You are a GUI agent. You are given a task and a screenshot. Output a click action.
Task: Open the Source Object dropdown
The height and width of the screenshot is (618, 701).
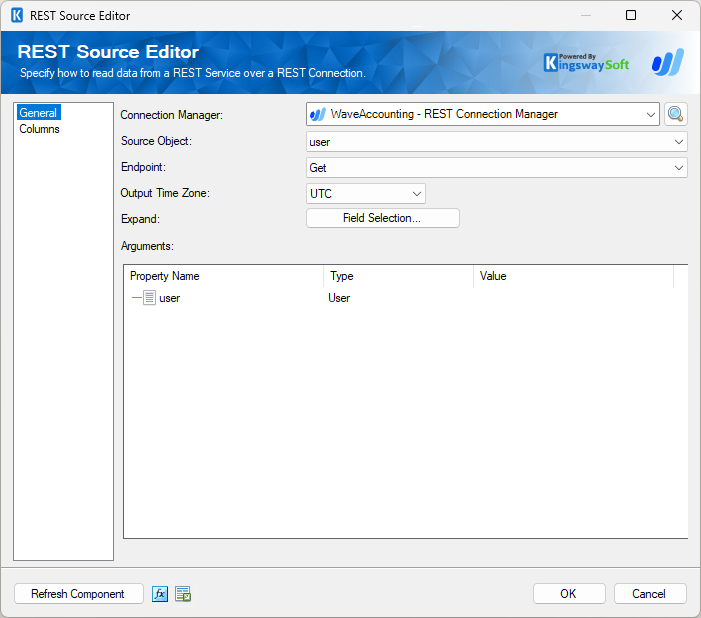[679, 142]
